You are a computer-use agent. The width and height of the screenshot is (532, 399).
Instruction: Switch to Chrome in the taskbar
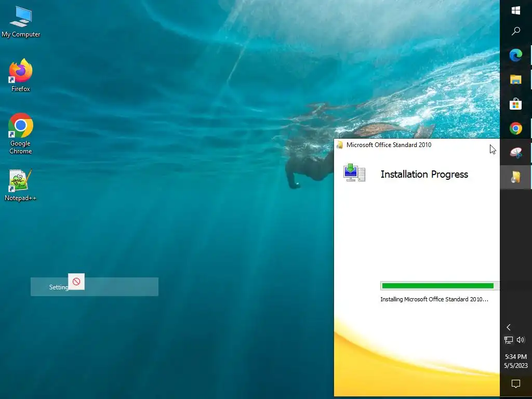point(516,128)
